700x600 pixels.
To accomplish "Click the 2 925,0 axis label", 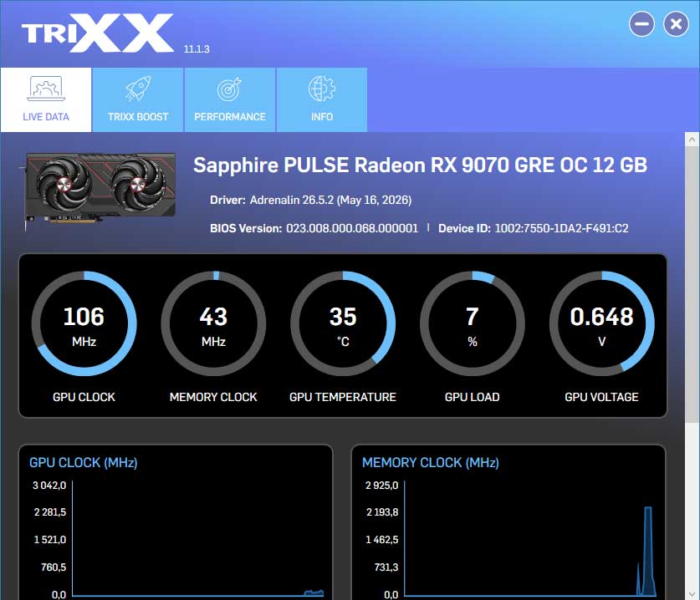I will pyautogui.click(x=381, y=486).
